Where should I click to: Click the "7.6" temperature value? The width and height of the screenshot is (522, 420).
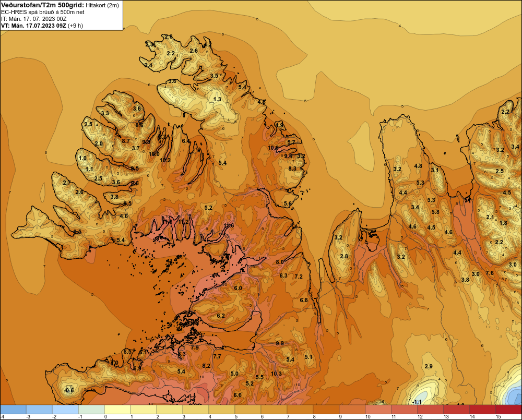490,273
